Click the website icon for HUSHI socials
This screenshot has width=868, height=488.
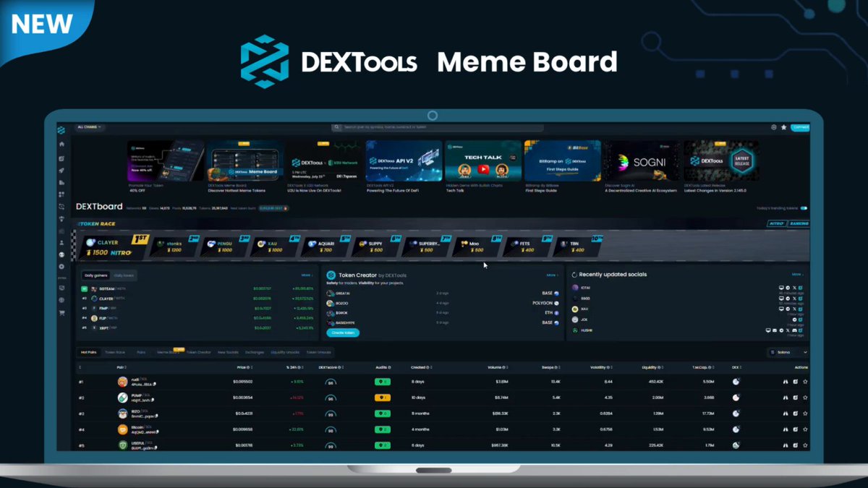768,330
